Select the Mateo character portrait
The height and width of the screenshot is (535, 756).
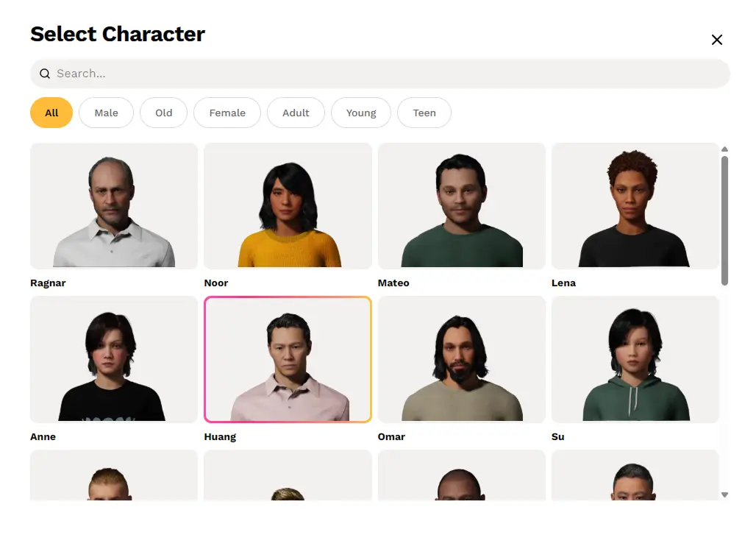tap(461, 206)
